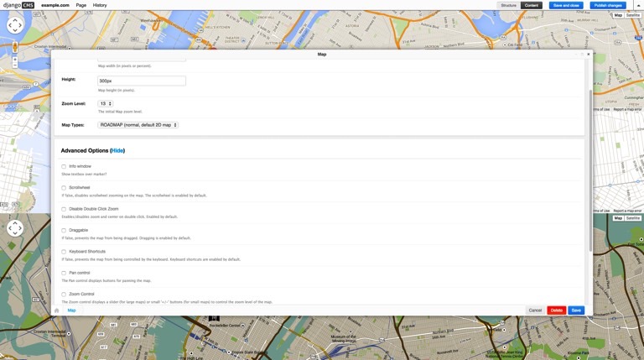Click the Citi Field marker on the top map
Image resolution: width=644 pixels, height=360 pixels.
(505, 44)
